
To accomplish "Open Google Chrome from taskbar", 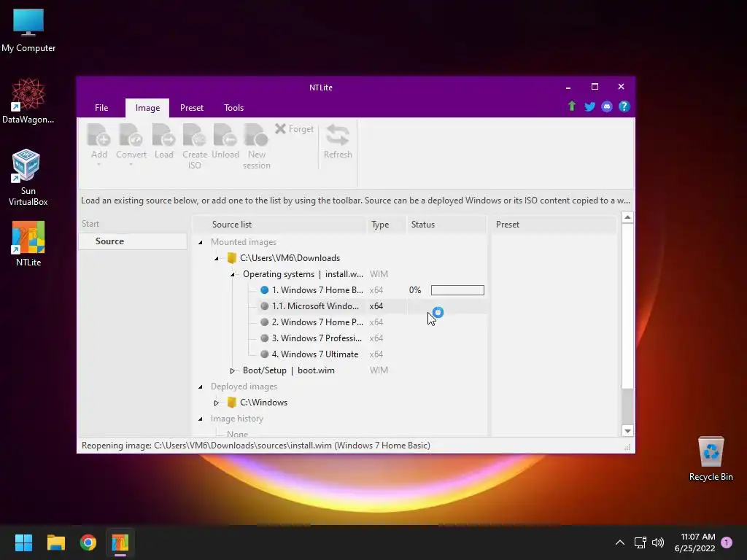I will click(x=88, y=542).
